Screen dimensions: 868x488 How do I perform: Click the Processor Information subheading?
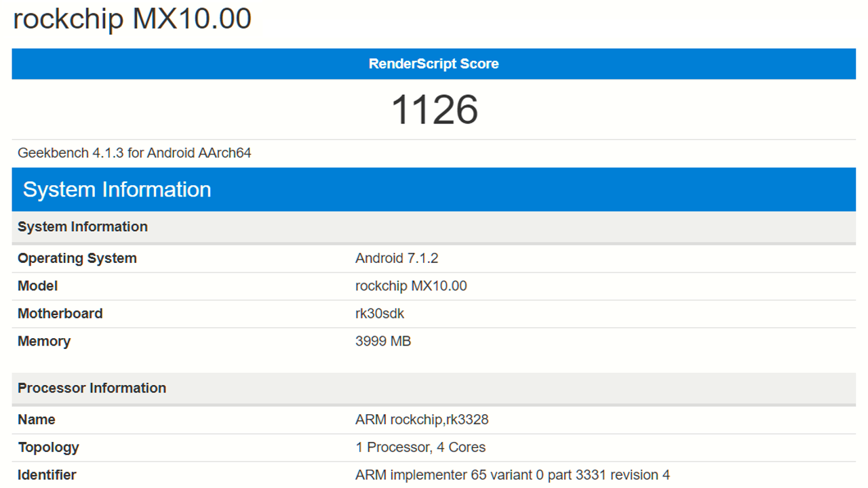(92, 388)
